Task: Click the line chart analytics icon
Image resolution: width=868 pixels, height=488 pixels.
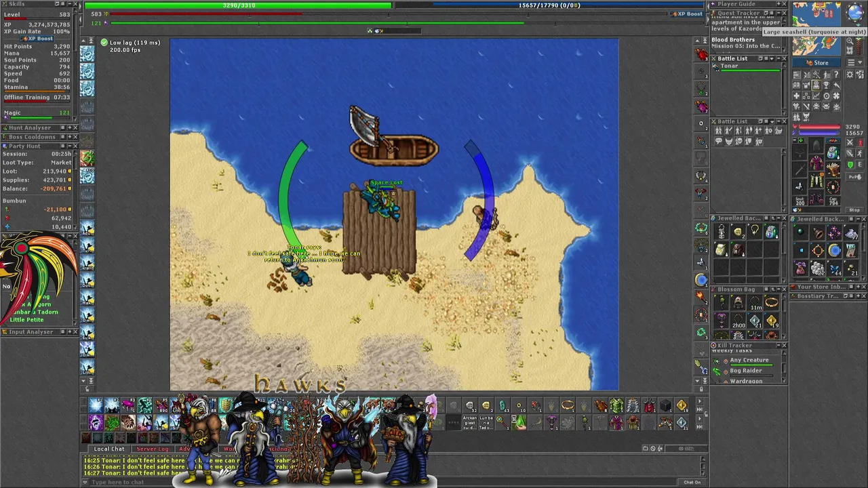Action: pyautogui.click(x=816, y=96)
